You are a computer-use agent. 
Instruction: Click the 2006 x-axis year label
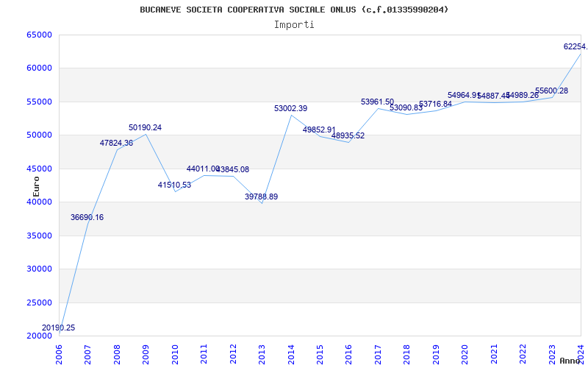point(60,354)
